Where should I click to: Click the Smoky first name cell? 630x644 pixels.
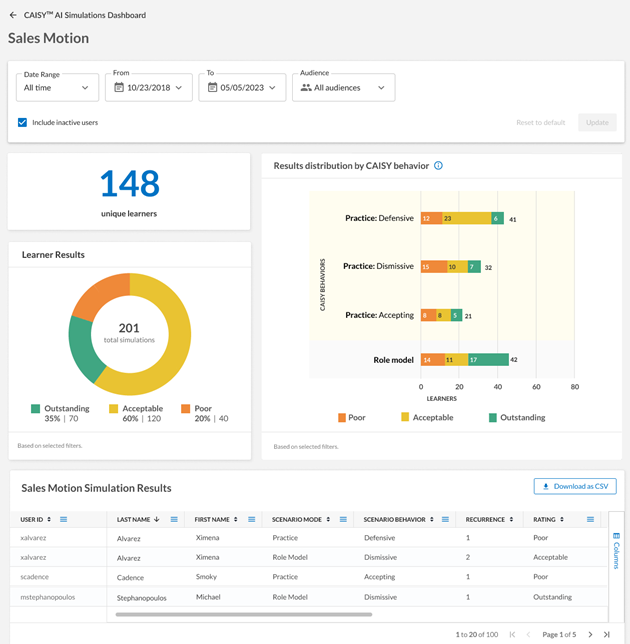(206, 577)
